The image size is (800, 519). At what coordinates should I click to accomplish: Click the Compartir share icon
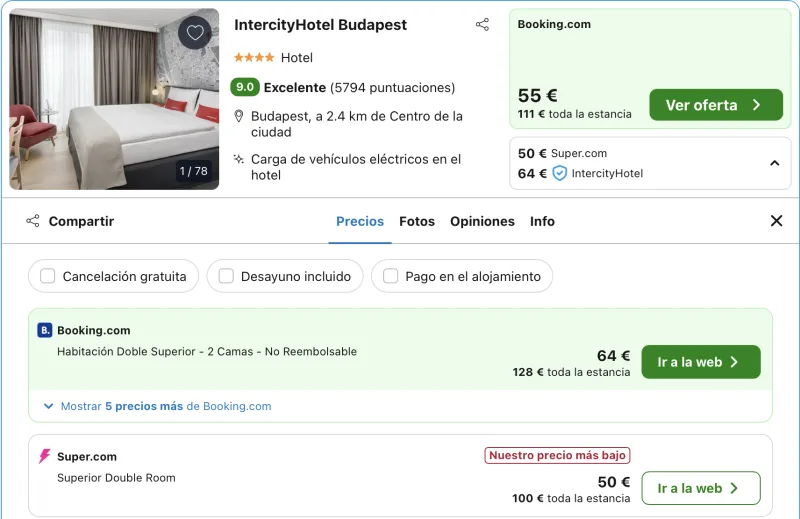click(33, 221)
